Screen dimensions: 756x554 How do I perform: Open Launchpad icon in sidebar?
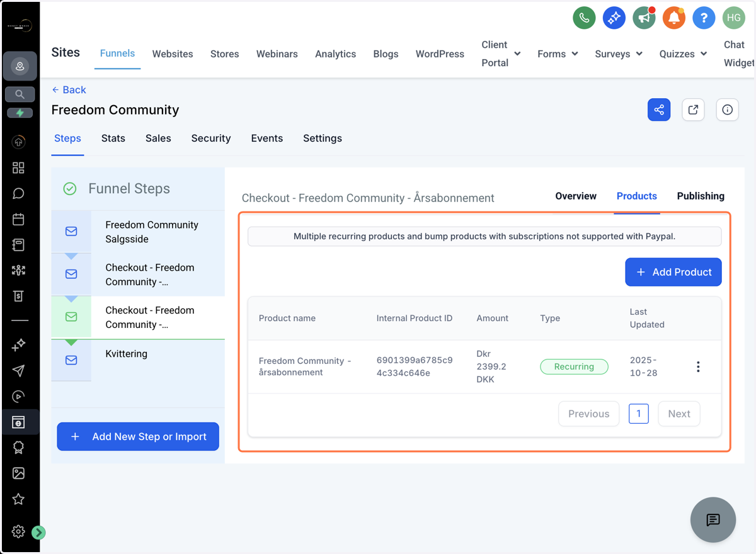18,142
